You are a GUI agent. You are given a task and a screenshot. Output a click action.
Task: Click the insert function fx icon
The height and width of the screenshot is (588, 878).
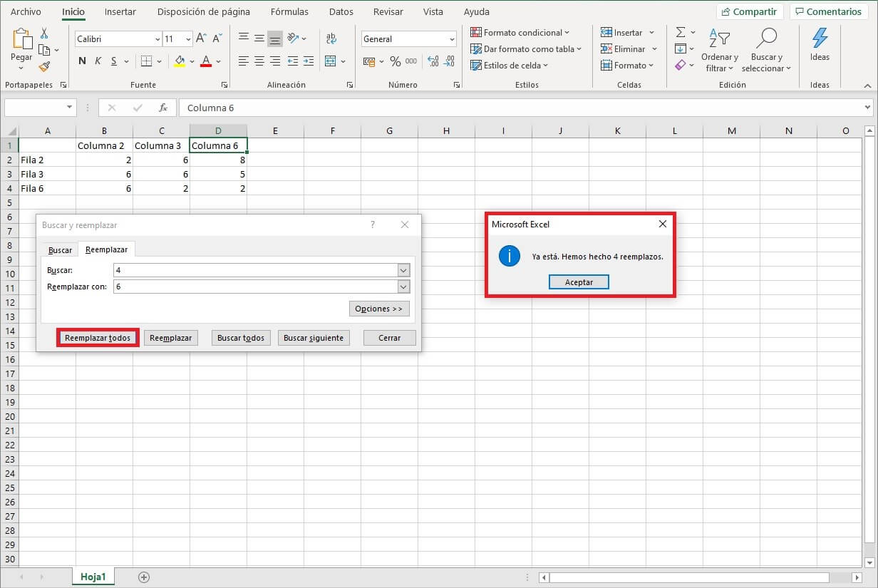coord(163,108)
